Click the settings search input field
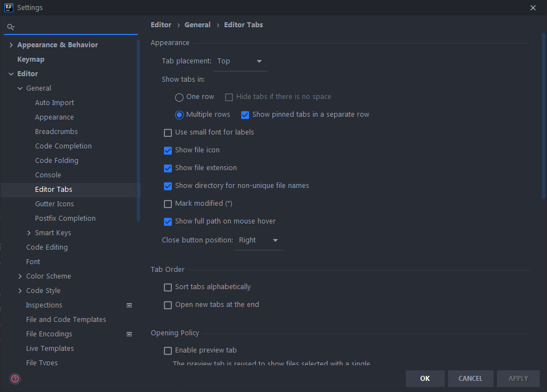The width and height of the screenshot is (547, 392). click(x=75, y=27)
